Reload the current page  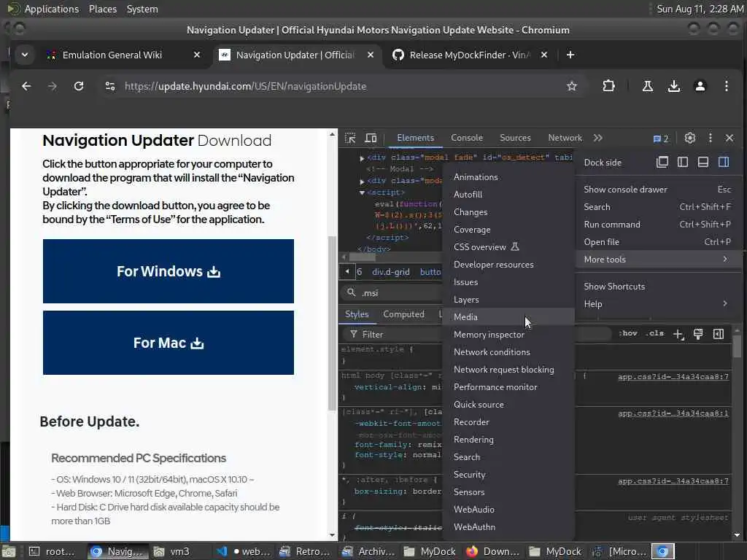point(79,86)
